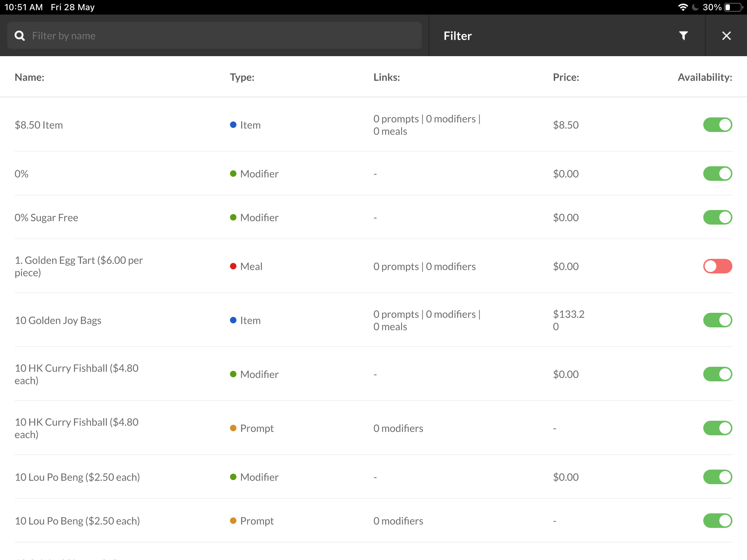
Task: Open the funnel filter icon
Action: coord(683,36)
